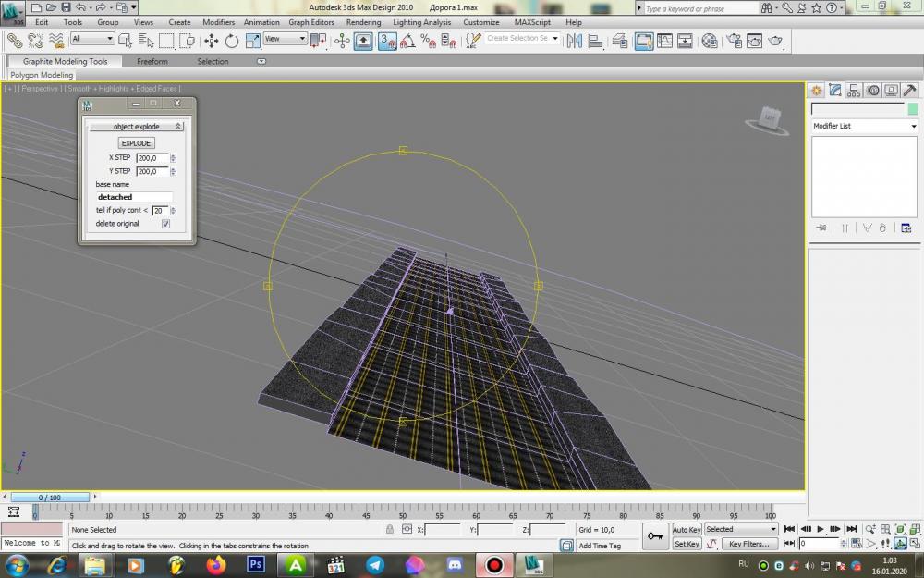This screenshot has width=924, height=578.
Task: Toggle the Angle Snap button
Action: [x=407, y=40]
